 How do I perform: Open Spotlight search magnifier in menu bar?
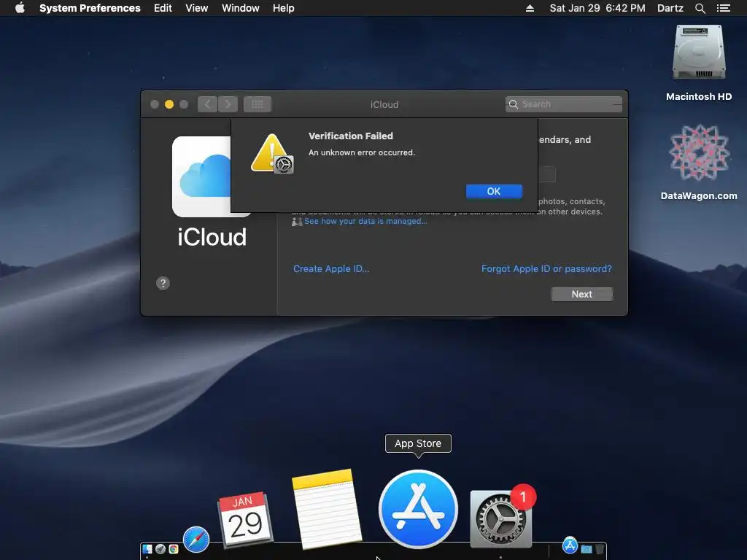pyautogui.click(x=700, y=8)
